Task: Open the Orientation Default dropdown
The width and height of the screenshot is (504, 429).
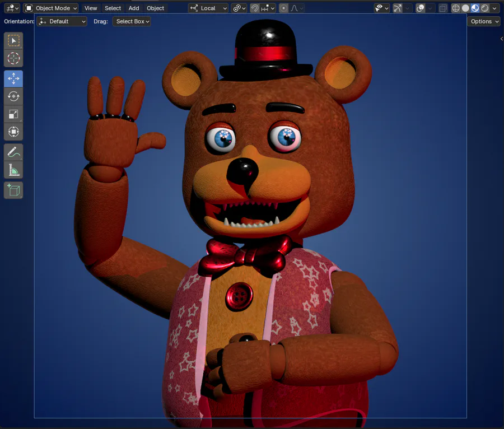Action: (62, 21)
